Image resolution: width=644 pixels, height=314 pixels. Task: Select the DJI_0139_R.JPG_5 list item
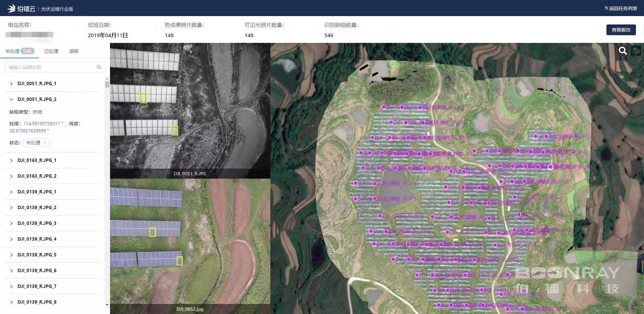point(37,255)
